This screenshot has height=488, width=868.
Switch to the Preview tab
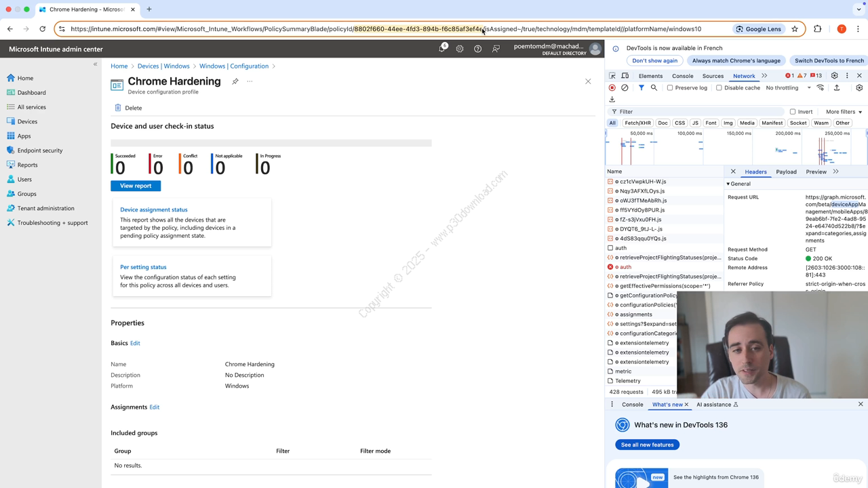(x=816, y=172)
